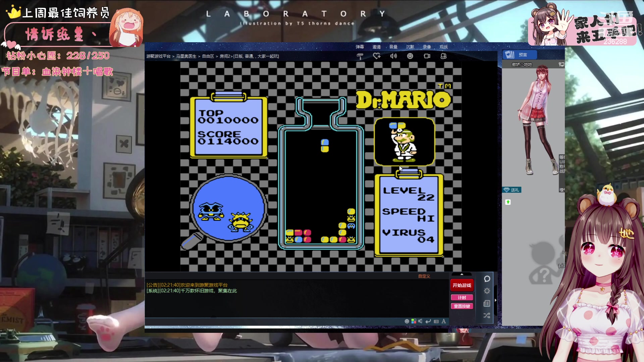Open the 弹幕 menu item
This screenshot has height=362, width=644.
(360, 47)
